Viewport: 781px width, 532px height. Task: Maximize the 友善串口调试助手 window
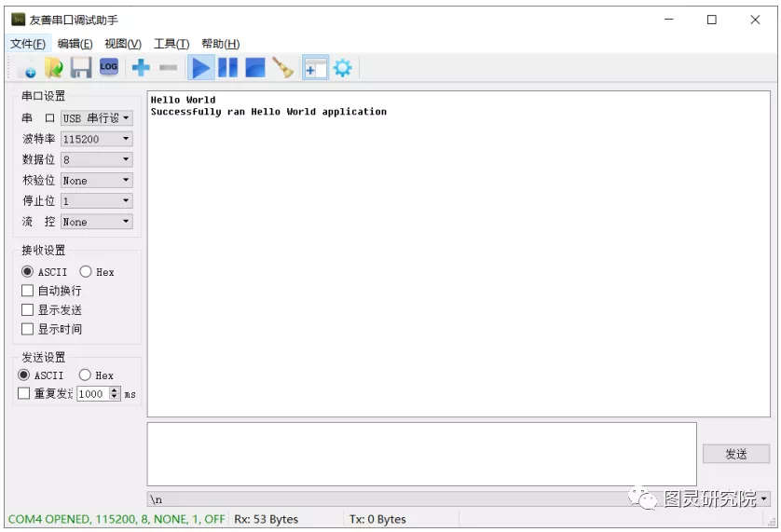pos(712,20)
